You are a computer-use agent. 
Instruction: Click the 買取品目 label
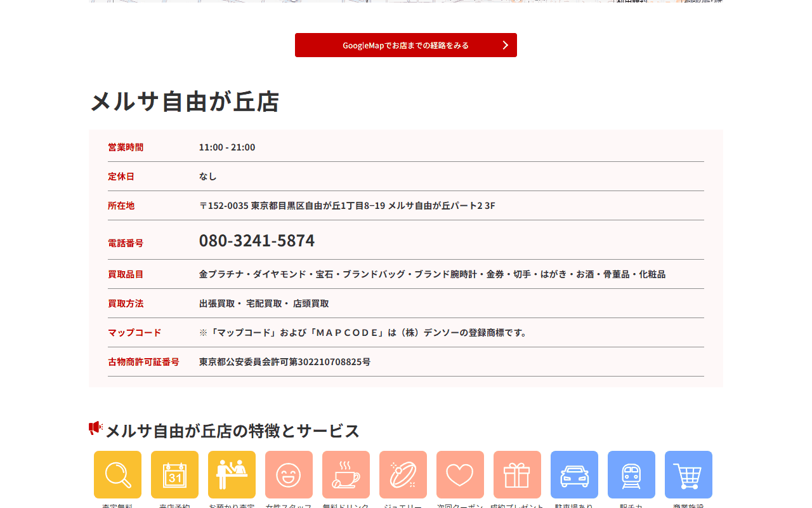click(x=126, y=274)
